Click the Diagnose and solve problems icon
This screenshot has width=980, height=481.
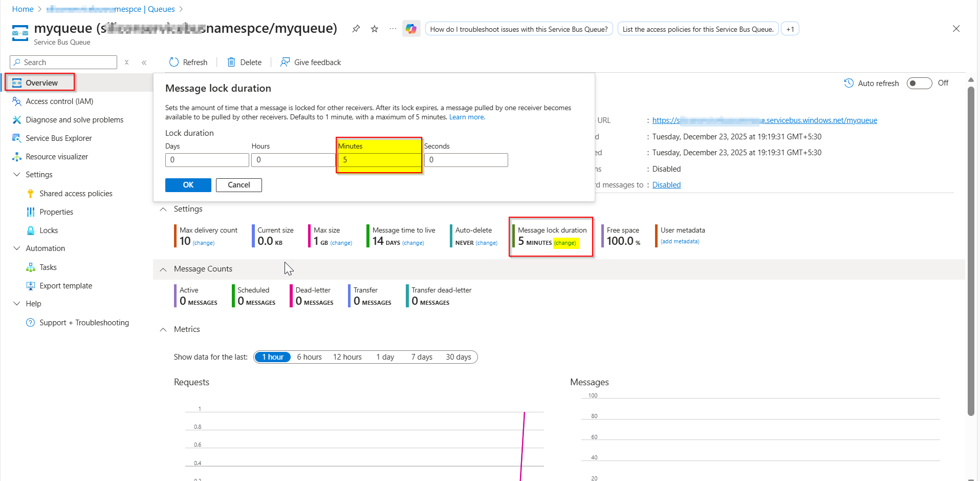[17, 120]
